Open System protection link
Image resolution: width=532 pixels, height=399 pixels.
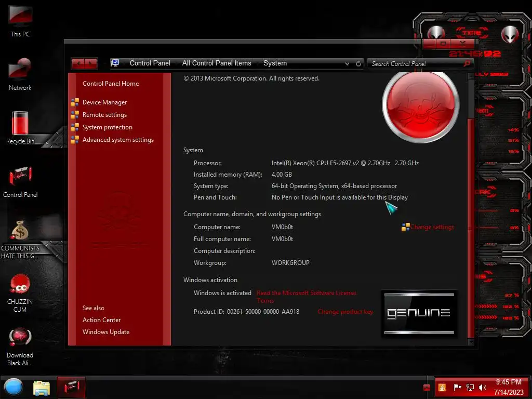click(107, 127)
